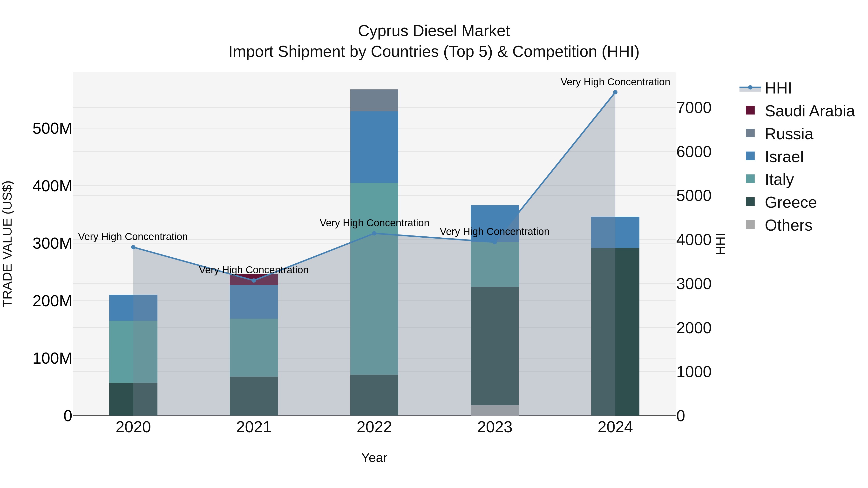Screen dimensions: 868x488
Task: Click the 'TRADE VALUE (US$)' axis title
Action: (7, 244)
